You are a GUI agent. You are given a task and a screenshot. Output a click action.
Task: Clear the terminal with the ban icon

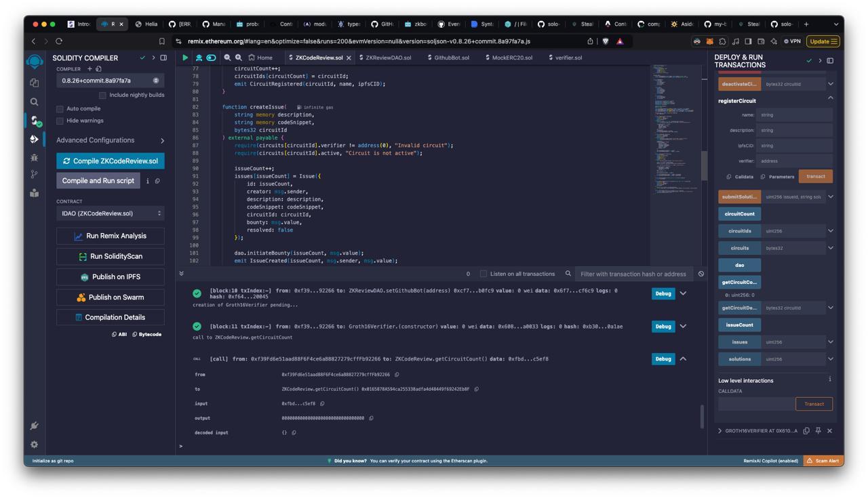click(x=701, y=274)
